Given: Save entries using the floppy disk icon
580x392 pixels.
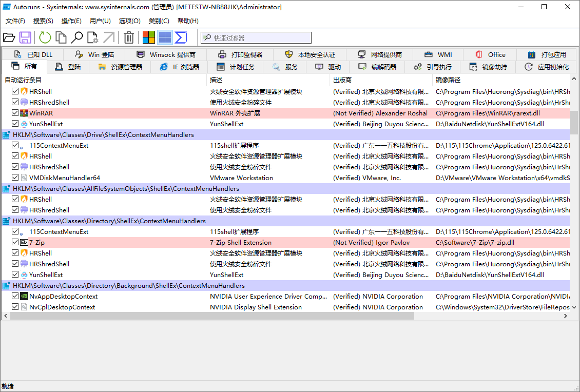Looking at the screenshot, I should (25, 37).
